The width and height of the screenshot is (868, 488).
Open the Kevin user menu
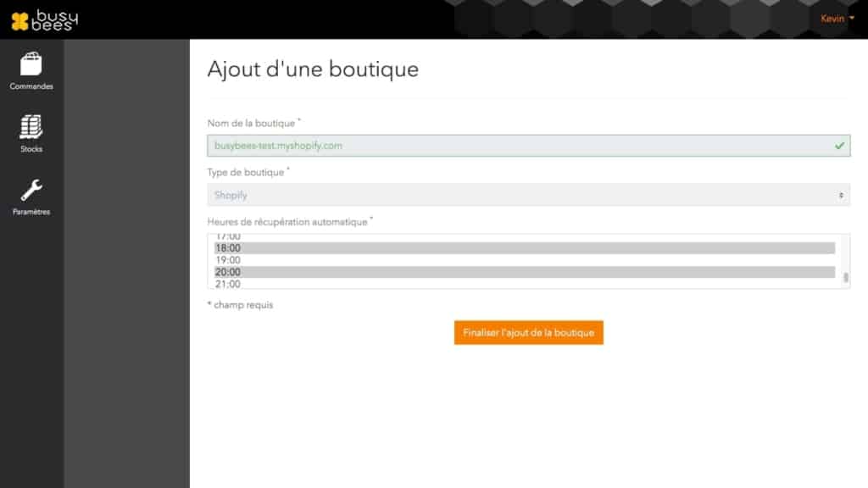tap(837, 19)
